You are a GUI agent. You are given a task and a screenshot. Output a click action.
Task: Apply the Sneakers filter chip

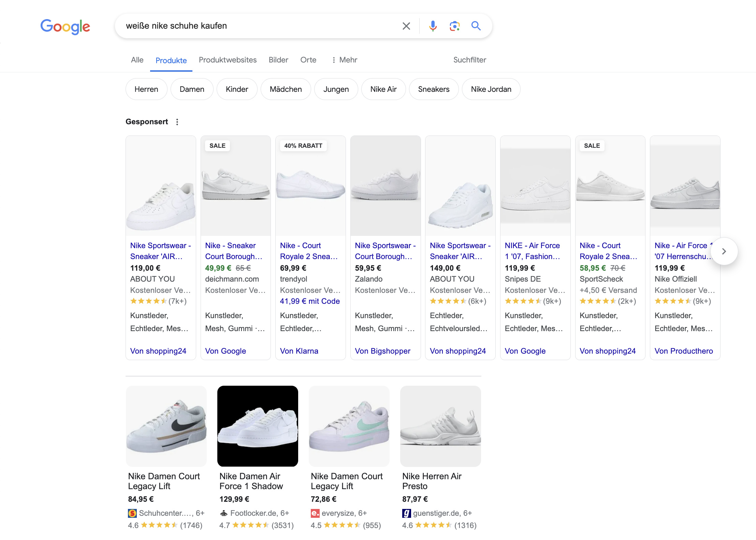(x=434, y=89)
